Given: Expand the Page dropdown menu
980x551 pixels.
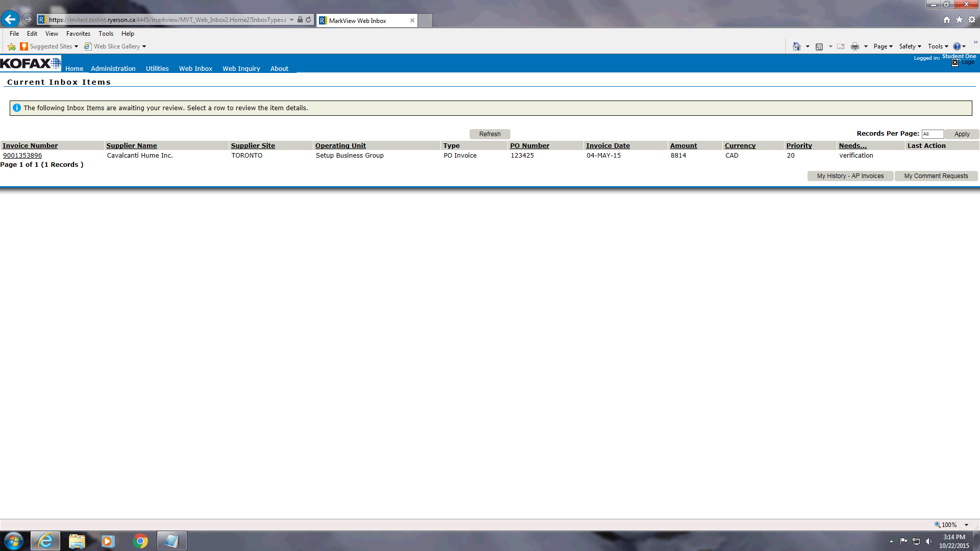Looking at the screenshot, I should pos(883,46).
